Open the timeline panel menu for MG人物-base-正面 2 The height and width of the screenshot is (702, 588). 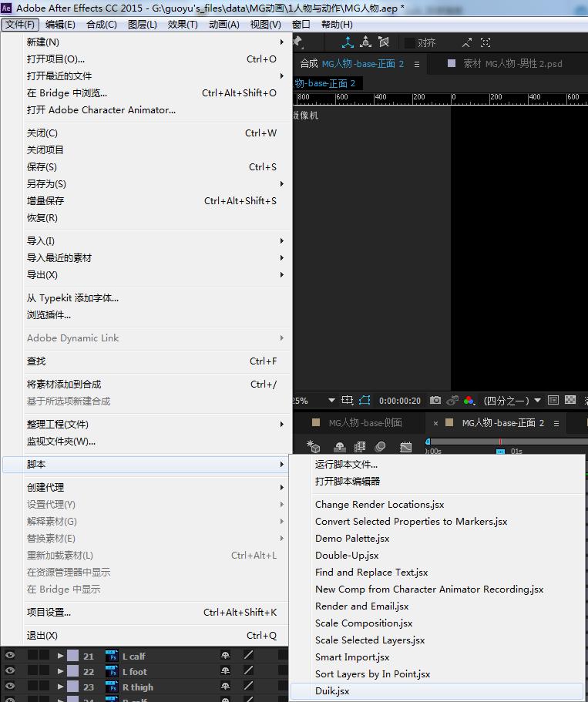(556, 423)
